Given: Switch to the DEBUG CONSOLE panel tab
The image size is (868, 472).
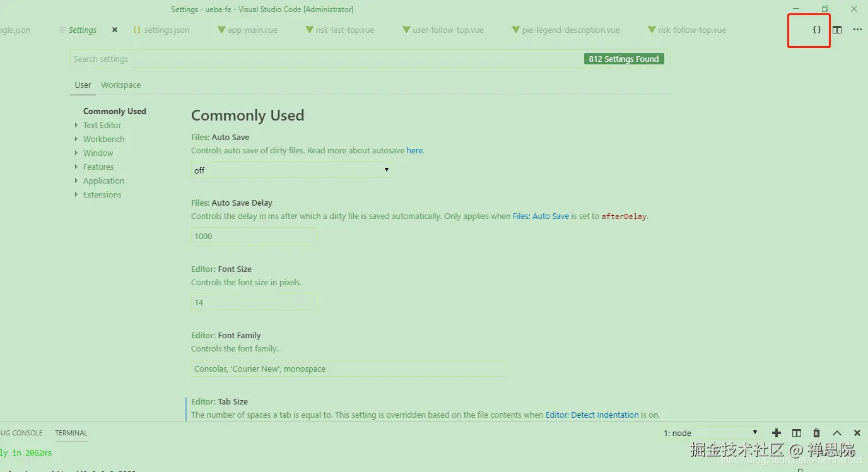Looking at the screenshot, I should [x=21, y=433].
